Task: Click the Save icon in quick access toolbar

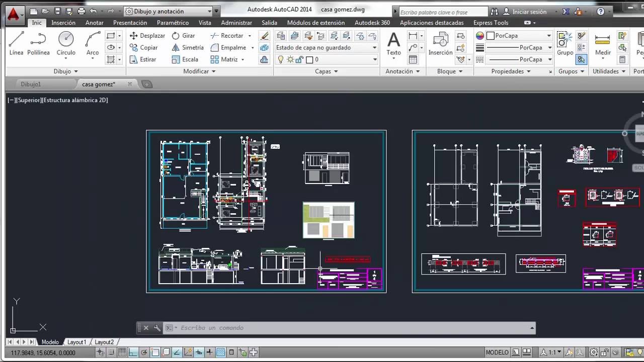Action: tap(57, 11)
